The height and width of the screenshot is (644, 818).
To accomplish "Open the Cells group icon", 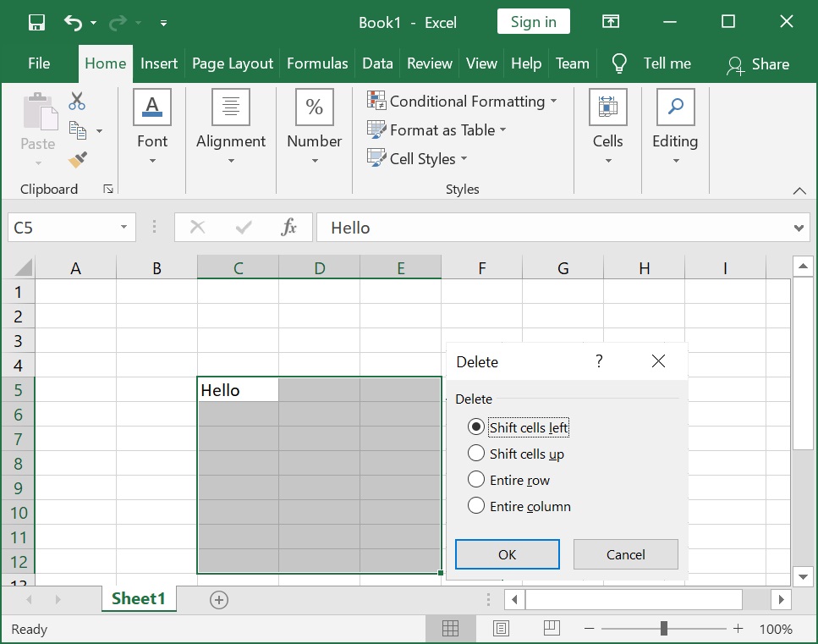I will [x=607, y=107].
